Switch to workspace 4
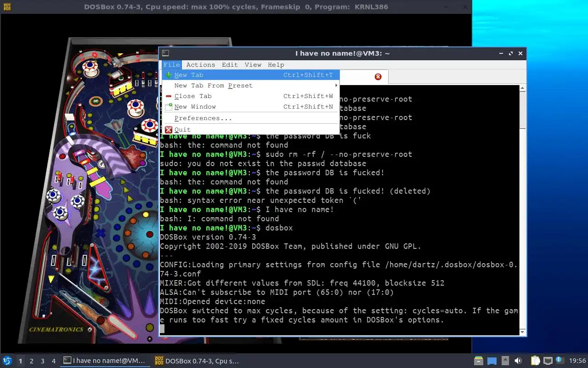The height and width of the screenshot is (368, 588). [53, 361]
